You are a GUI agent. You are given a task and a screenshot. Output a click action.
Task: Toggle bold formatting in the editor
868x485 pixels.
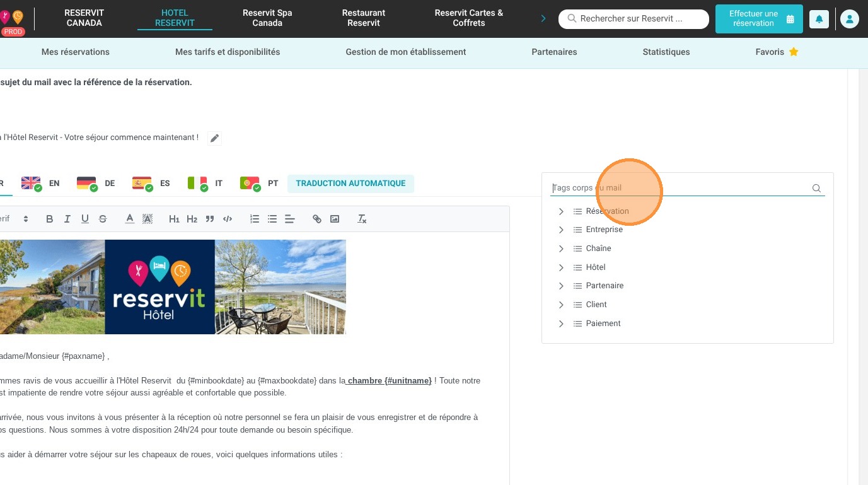50,219
